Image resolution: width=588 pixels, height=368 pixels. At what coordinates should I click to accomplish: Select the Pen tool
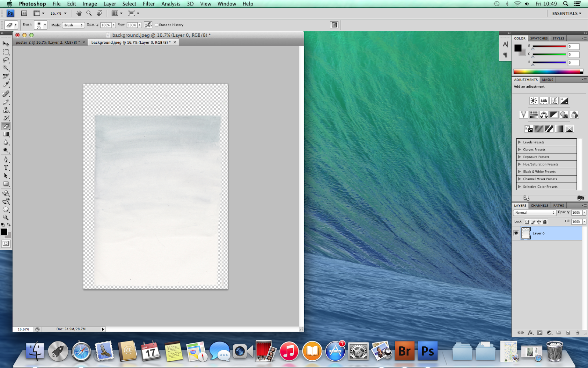(6, 159)
